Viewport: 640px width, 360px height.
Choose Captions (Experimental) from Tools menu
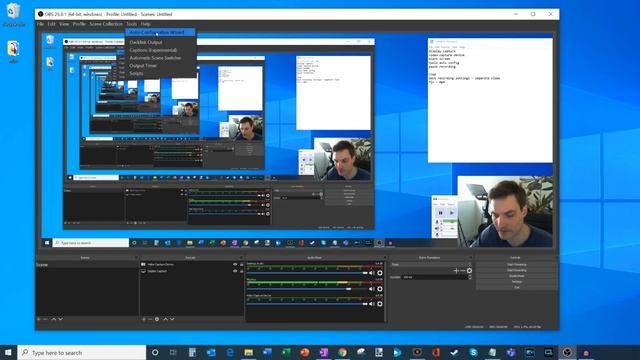pos(160,50)
